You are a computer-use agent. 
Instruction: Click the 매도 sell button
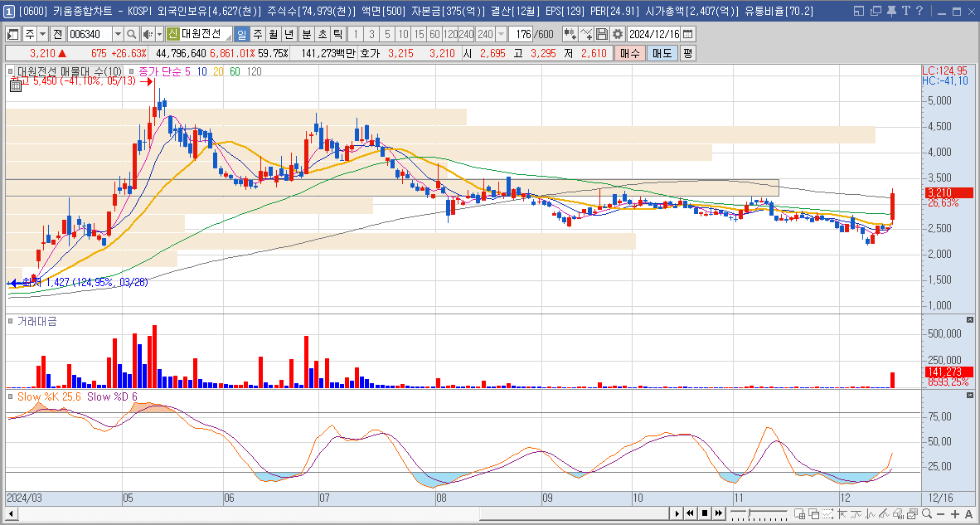click(662, 53)
